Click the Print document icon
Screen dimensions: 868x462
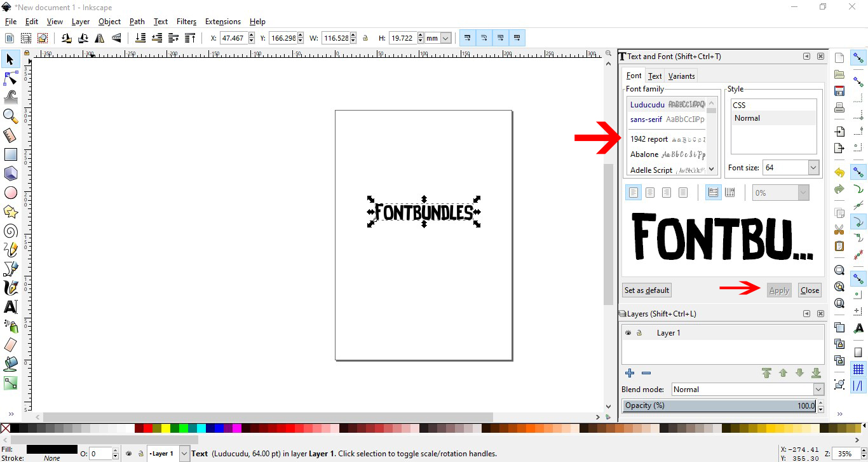click(x=839, y=107)
